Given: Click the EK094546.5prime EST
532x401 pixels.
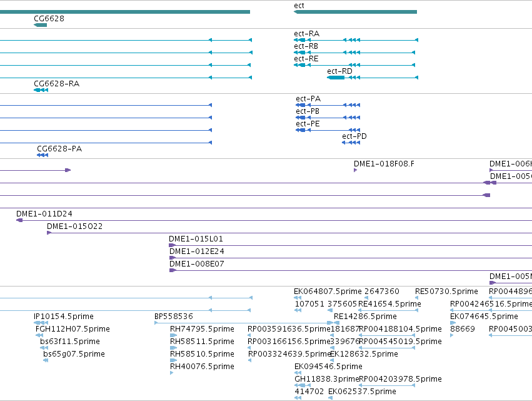Looking at the screenshot, I should [x=298, y=373].
